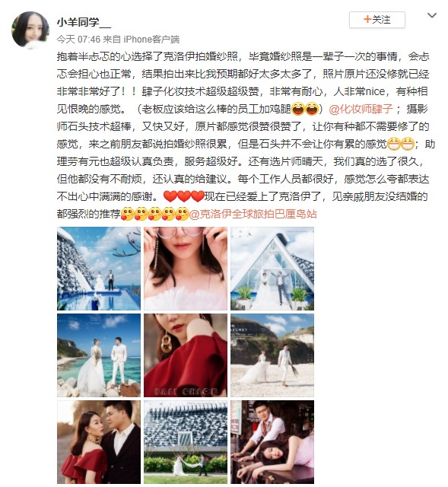View the seaside couple standing photo
This screenshot has height=487, width=448.
pyautogui.click(x=99, y=355)
